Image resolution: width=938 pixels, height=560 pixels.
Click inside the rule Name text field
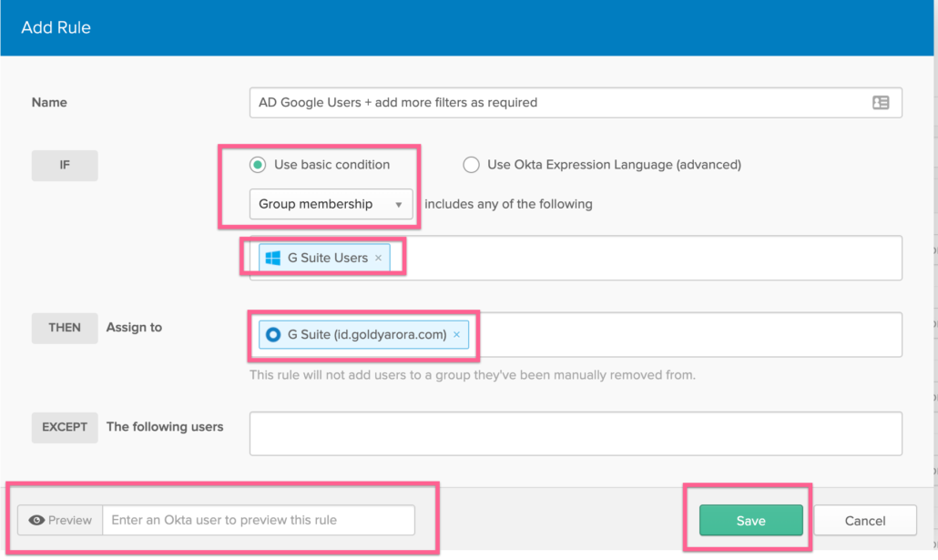tap(576, 103)
